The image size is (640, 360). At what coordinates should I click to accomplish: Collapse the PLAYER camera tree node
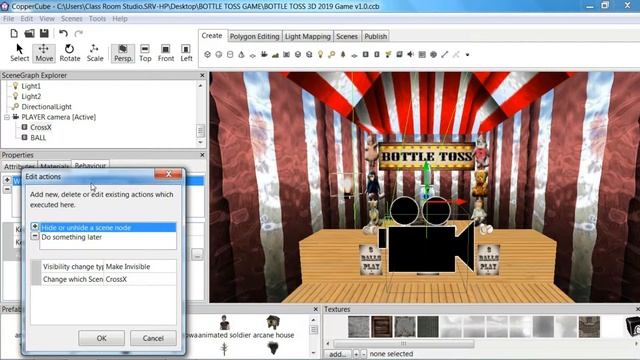[7, 117]
